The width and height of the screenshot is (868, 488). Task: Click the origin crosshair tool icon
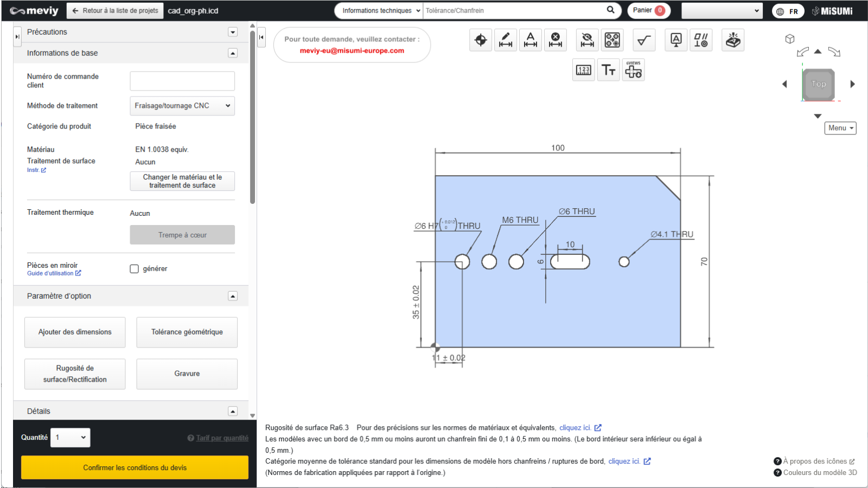tap(481, 40)
